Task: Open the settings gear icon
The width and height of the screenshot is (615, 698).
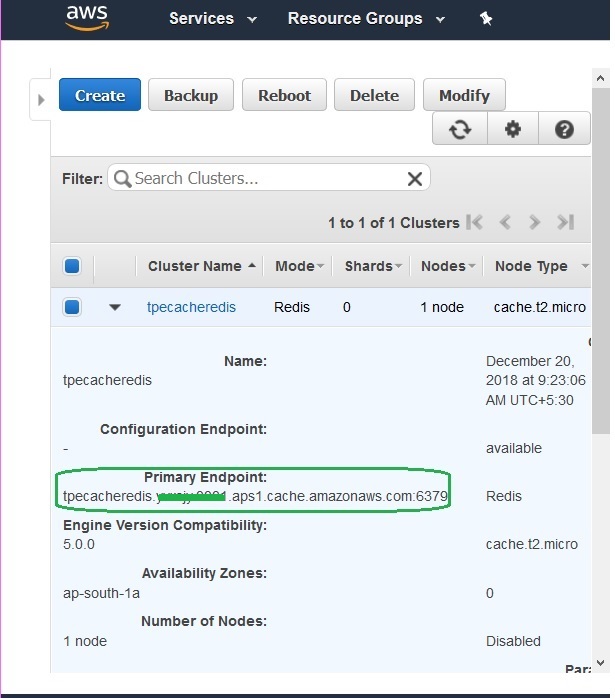Action: 513,130
